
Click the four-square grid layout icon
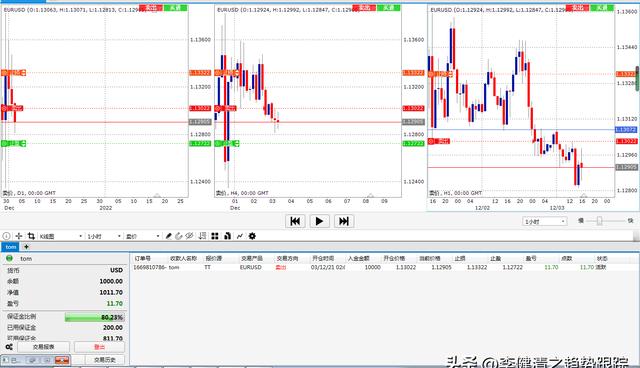[215, 236]
